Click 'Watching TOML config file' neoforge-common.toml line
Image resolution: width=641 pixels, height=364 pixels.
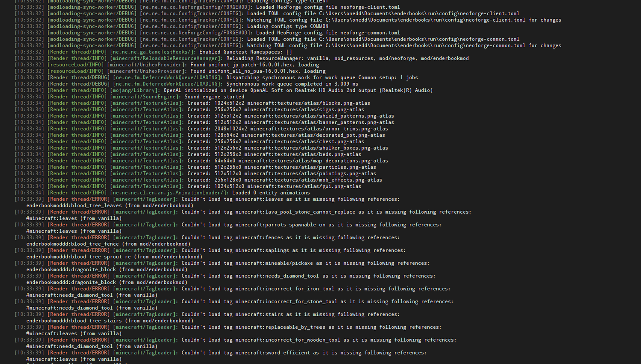click(287, 45)
